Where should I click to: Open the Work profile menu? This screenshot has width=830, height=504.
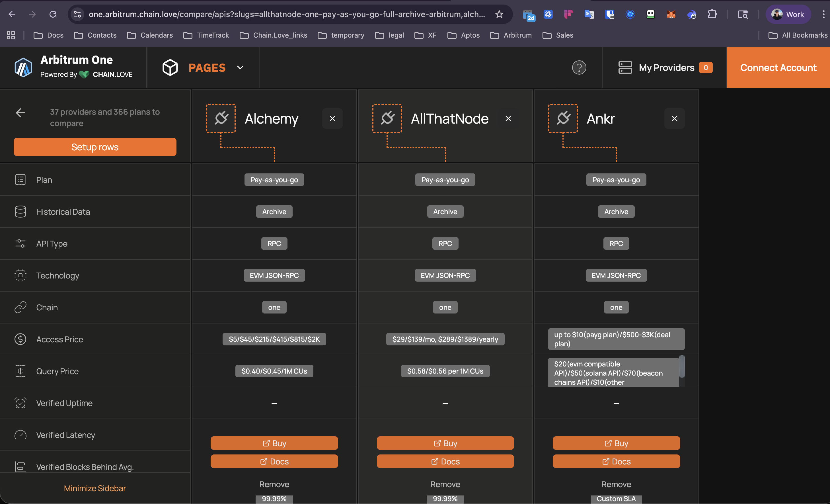(x=788, y=14)
